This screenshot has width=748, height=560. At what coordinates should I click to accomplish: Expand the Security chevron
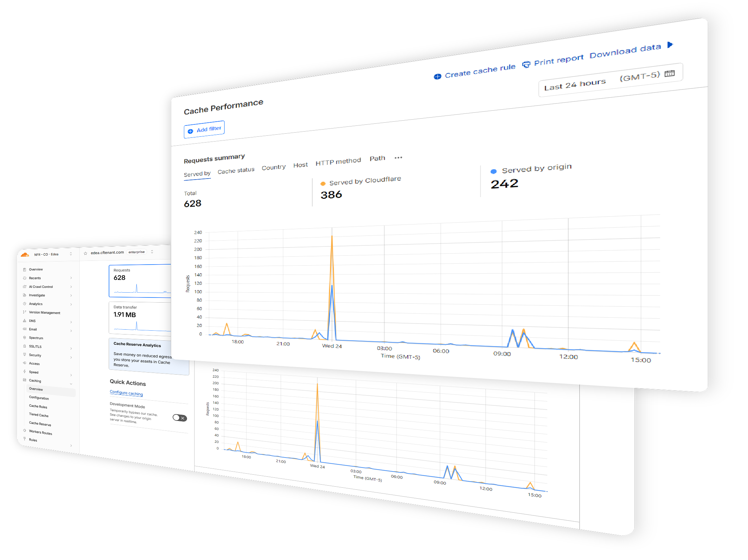point(71,357)
